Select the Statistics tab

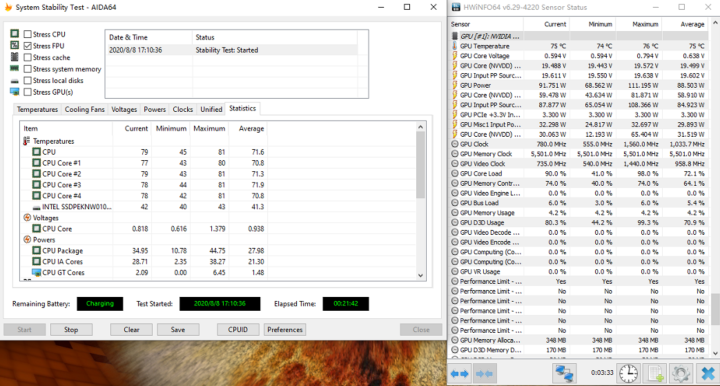(x=242, y=108)
